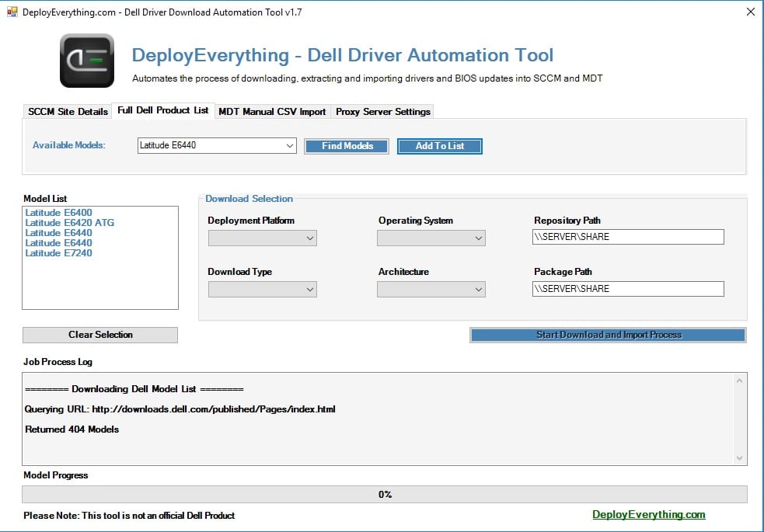The height and width of the screenshot is (532, 764).
Task: Open the DeployEverything.com link
Action: pyautogui.click(x=648, y=514)
